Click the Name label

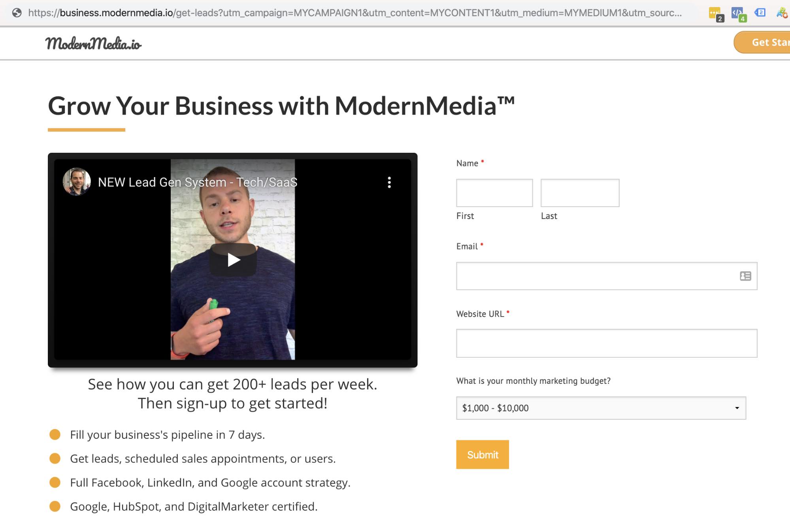coord(467,163)
